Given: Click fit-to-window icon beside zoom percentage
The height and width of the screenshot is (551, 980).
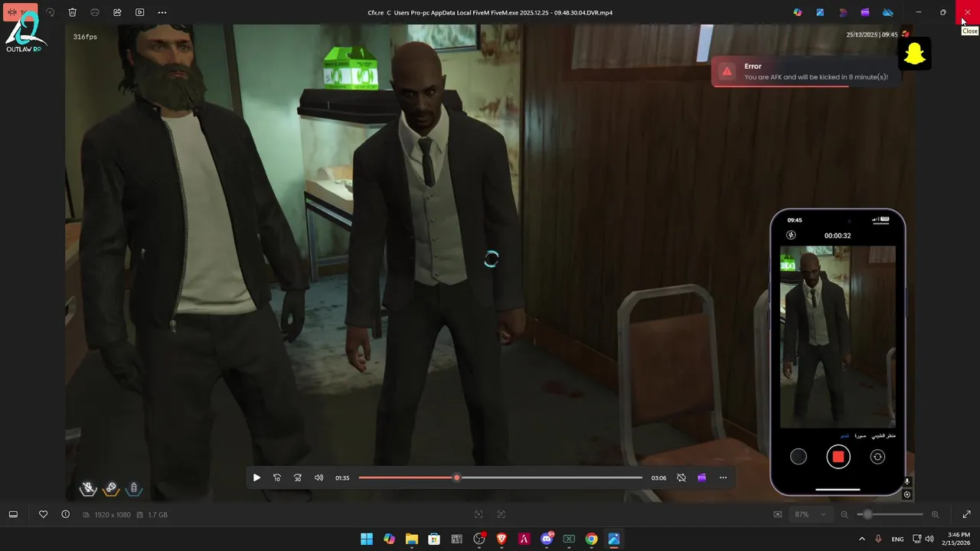Looking at the screenshot, I should pyautogui.click(x=778, y=514).
